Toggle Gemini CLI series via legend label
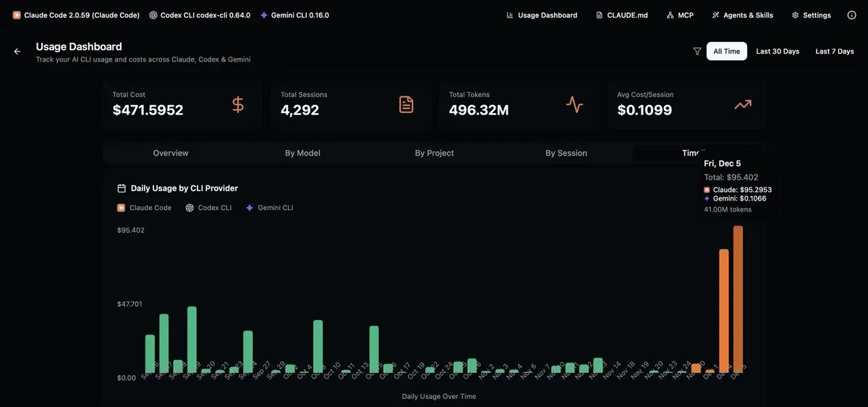The image size is (868, 407). [276, 208]
